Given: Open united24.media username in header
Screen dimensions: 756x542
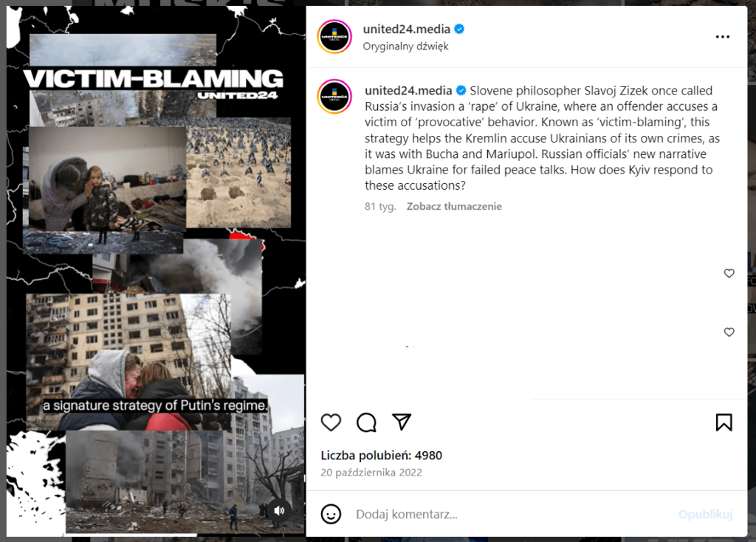Looking at the screenshot, I should click(407, 29).
